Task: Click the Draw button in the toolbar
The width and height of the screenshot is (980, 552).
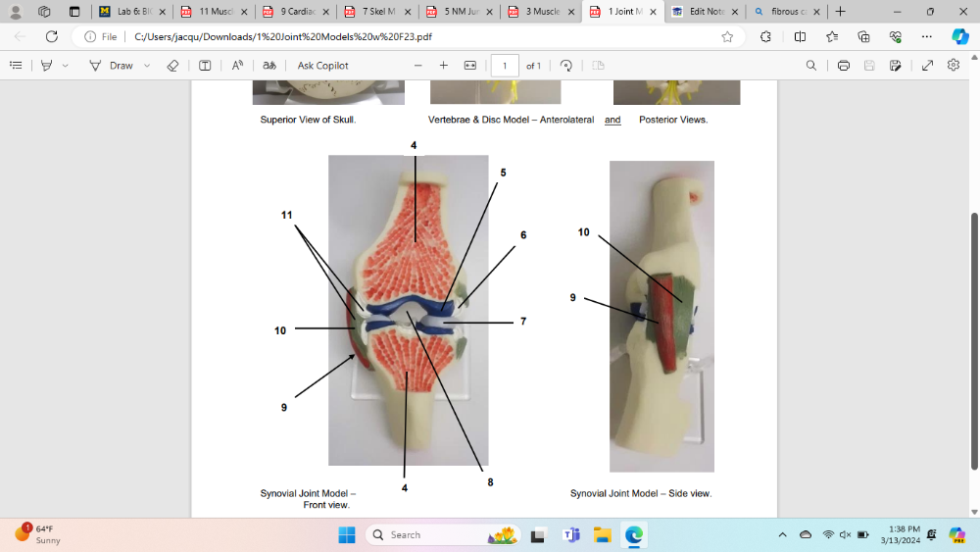Action: click(x=111, y=66)
